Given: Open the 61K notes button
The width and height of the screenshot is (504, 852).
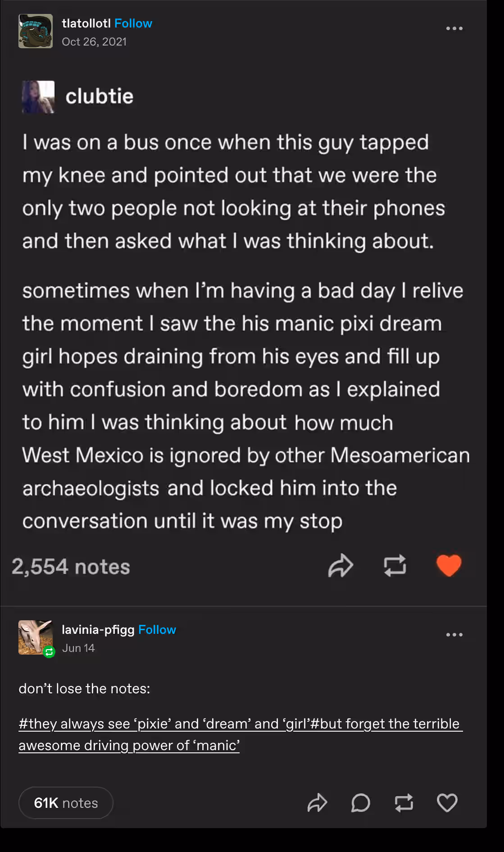Looking at the screenshot, I should [x=66, y=803].
